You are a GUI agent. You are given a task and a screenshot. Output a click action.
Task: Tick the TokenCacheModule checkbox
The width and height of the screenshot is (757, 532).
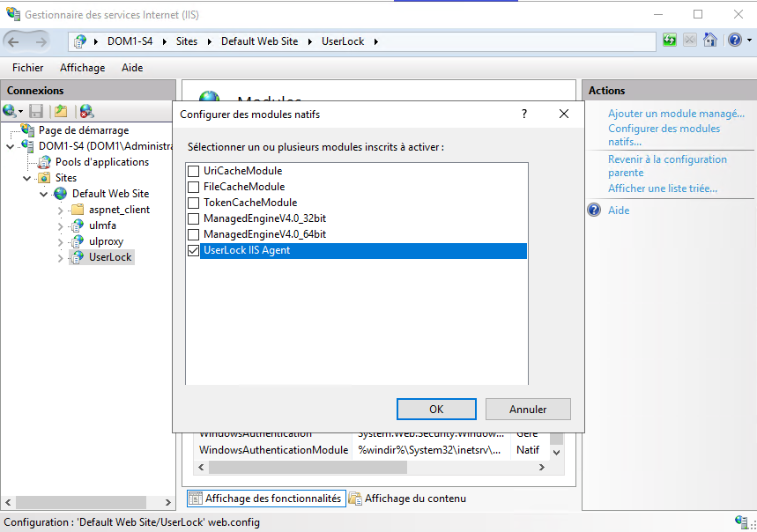[x=193, y=203]
